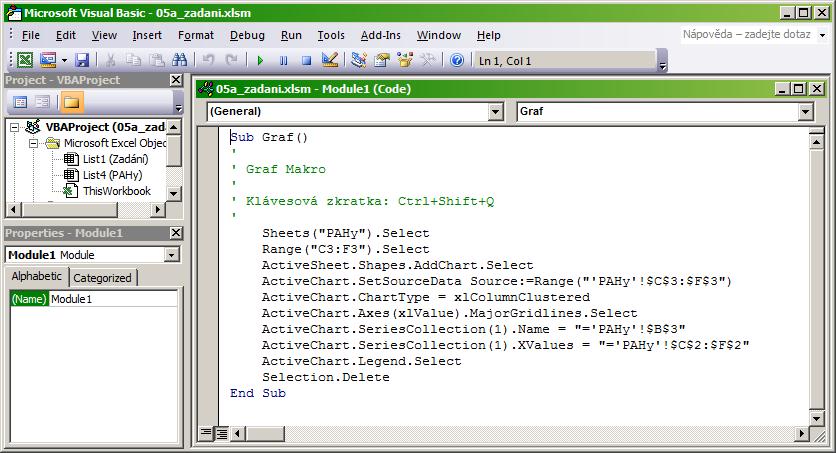Click the Sheets("PAHy").Select code line
This screenshot has height=453, width=836.
[345, 233]
